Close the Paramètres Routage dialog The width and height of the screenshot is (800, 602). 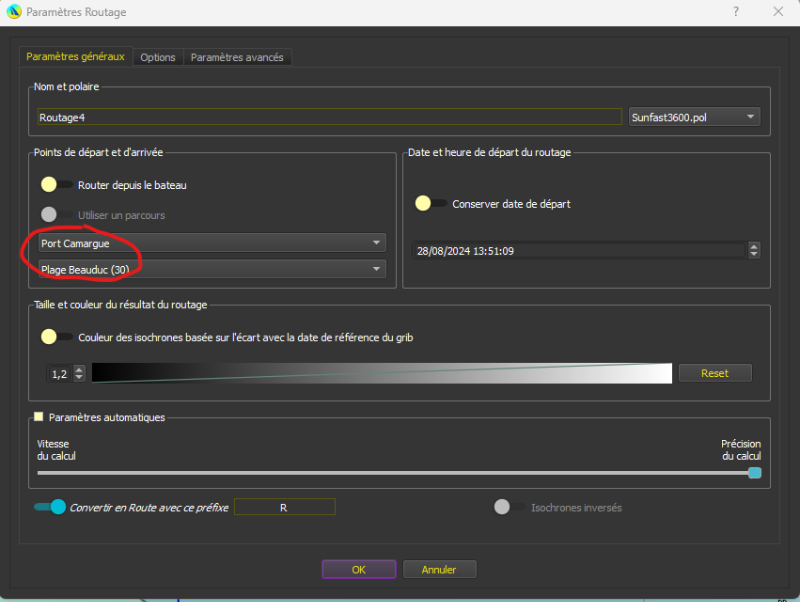tap(778, 12)
